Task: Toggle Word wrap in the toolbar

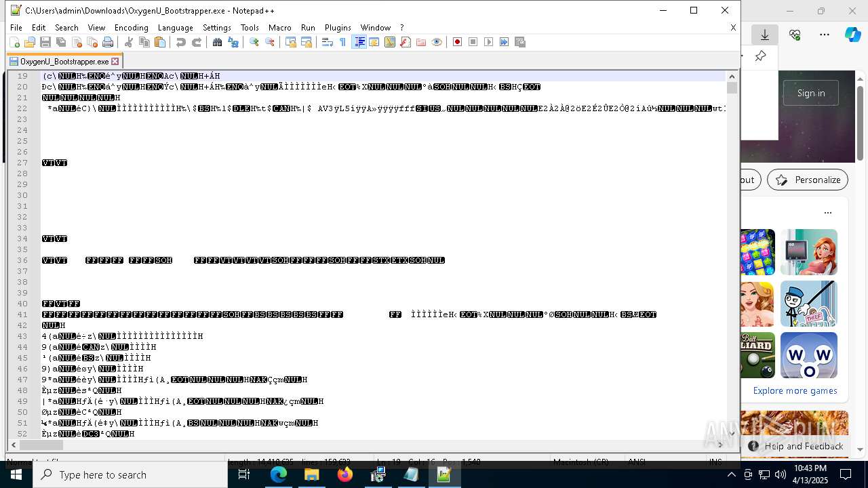Action: [328, 42]
